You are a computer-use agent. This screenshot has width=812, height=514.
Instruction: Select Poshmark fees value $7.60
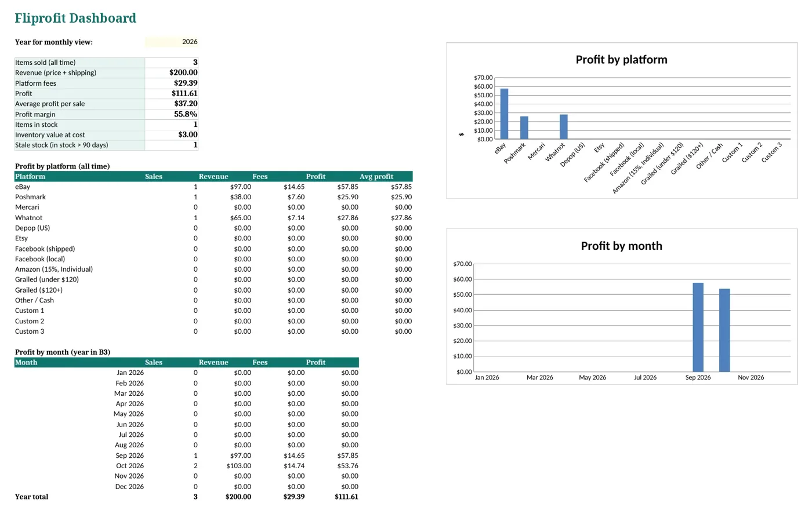[296, 197]
